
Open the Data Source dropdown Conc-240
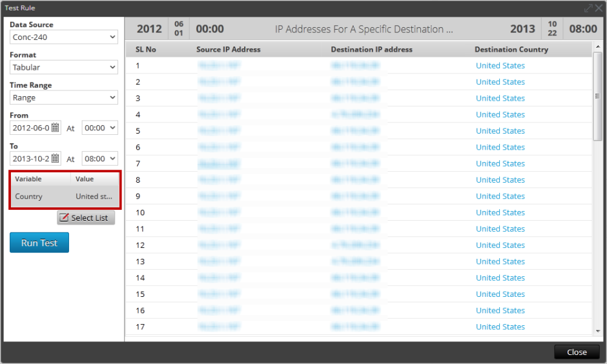click(x=64, y=37)
